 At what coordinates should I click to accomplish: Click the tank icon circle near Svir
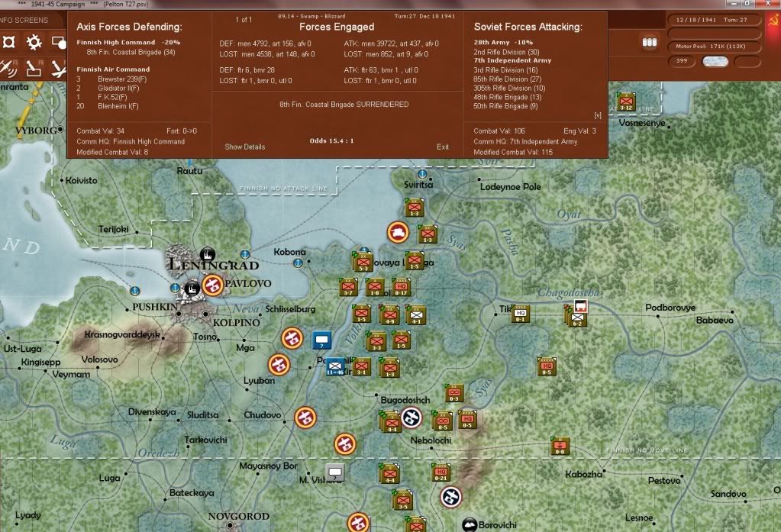tap(398, 232)
